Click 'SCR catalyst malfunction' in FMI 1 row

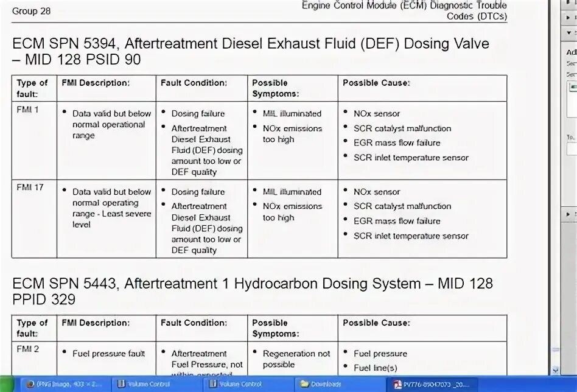tap(402, 128)
